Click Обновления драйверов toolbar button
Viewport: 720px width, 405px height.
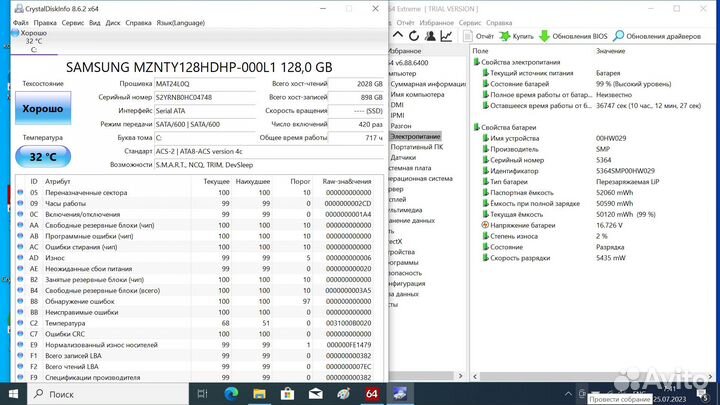click(x=657, y=36)
